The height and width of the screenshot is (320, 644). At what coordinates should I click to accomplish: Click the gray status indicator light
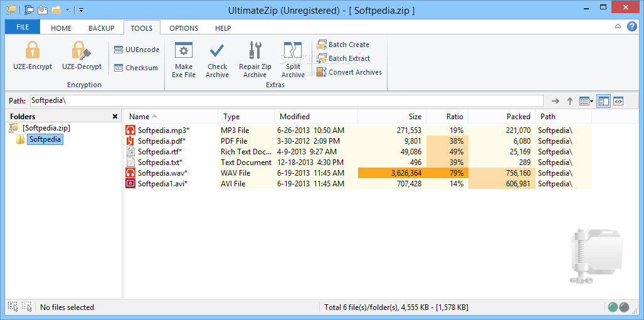624,307
